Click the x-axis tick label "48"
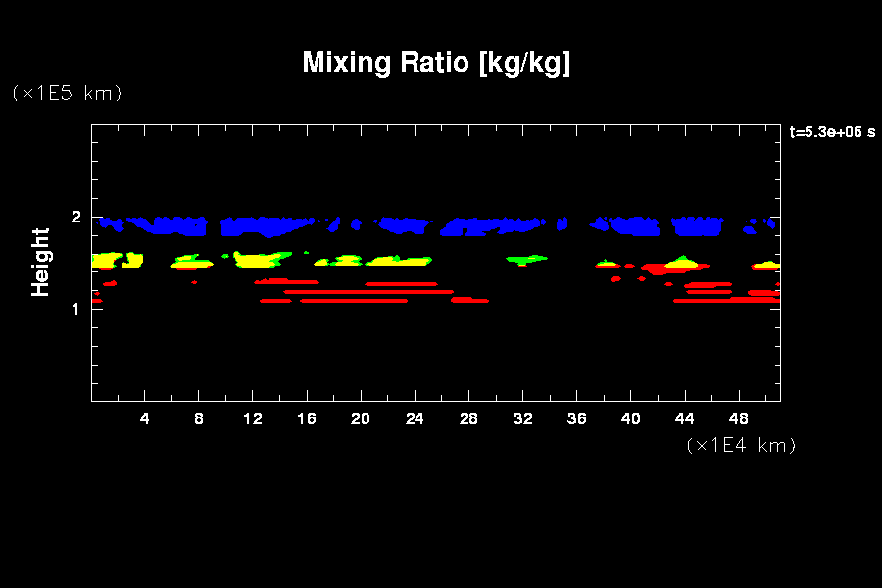The image size is (882, 588). click(x=738, y=419)
